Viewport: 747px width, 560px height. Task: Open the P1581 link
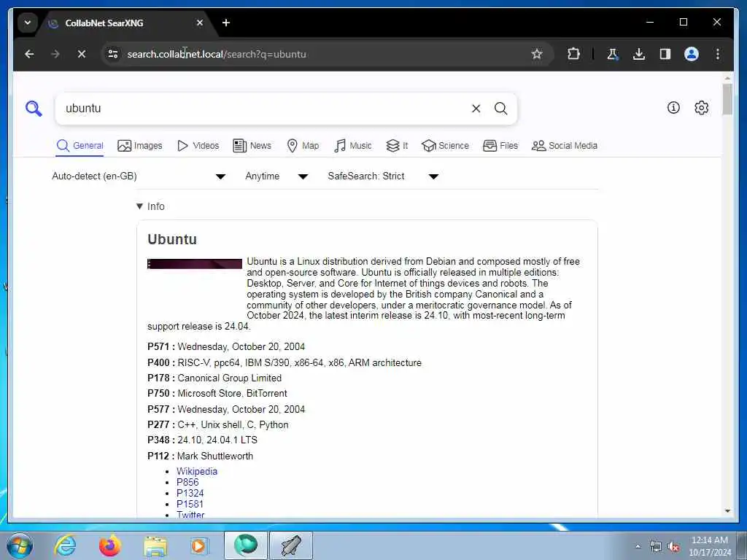[190, 505]
